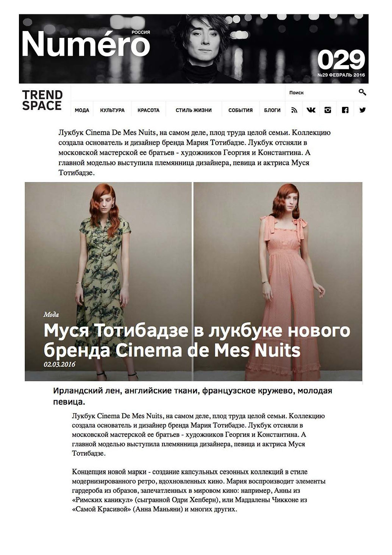Image resolution: width=392 pixels, height=555 pixels.
Task: Click the Trend Space logo
Action: click(x=42, y=100)
